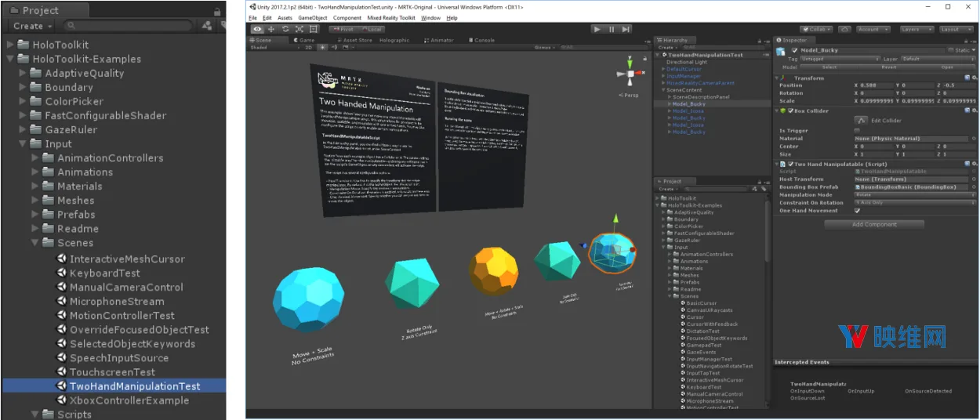Select the Scale tool in Unity toolbar
The height and width of the screenshot is (420, 980).
[x=299, y=29]
